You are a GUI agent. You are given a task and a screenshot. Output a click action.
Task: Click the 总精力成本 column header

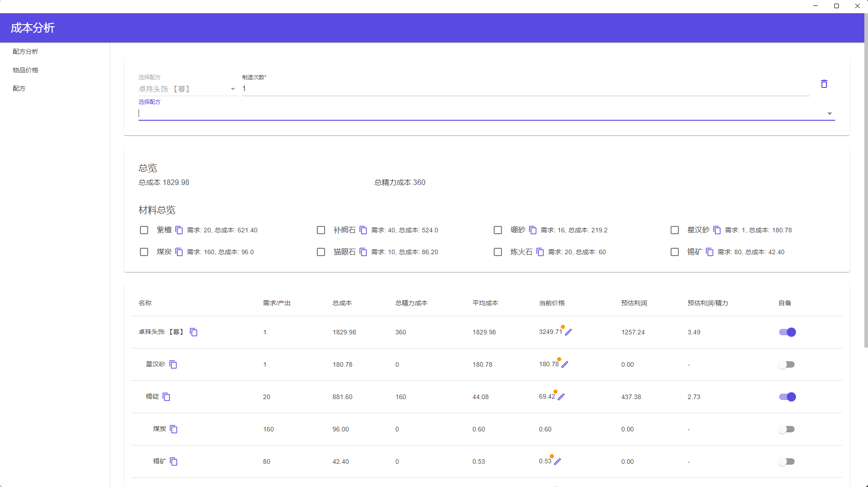pos(411,303)
